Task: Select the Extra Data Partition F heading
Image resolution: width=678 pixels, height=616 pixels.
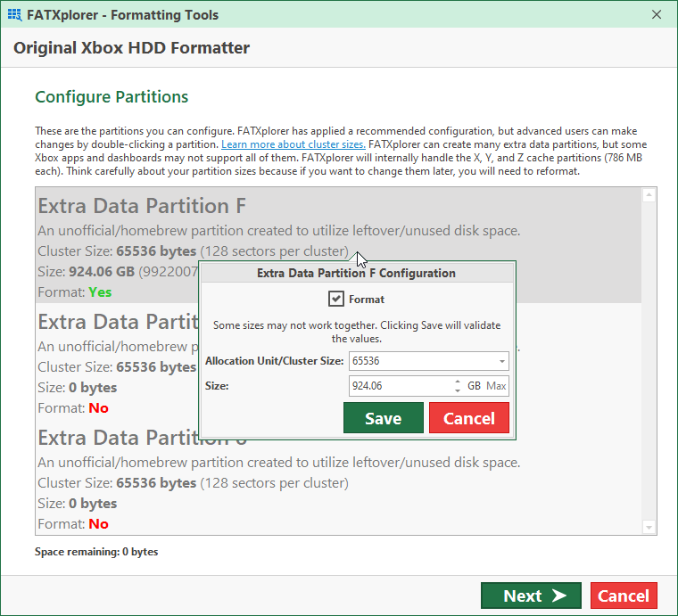Action: 142,206
